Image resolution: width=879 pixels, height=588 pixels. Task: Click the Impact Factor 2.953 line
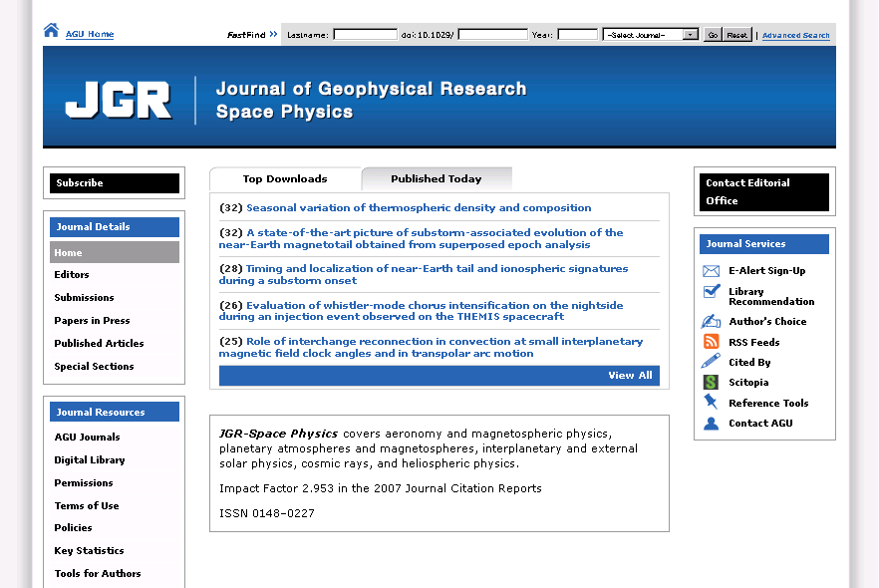tap(381, 488)
